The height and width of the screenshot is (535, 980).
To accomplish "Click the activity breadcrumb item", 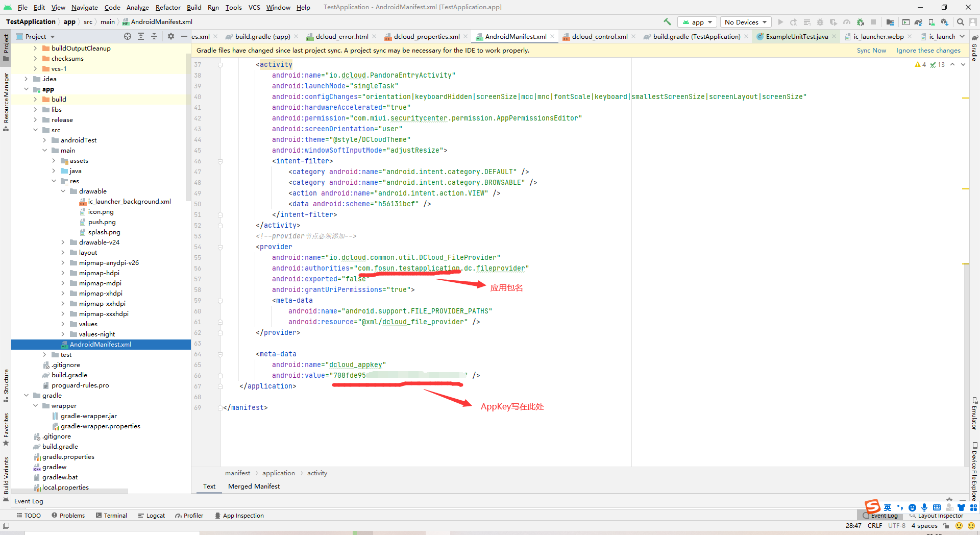I will click(317, 473).
